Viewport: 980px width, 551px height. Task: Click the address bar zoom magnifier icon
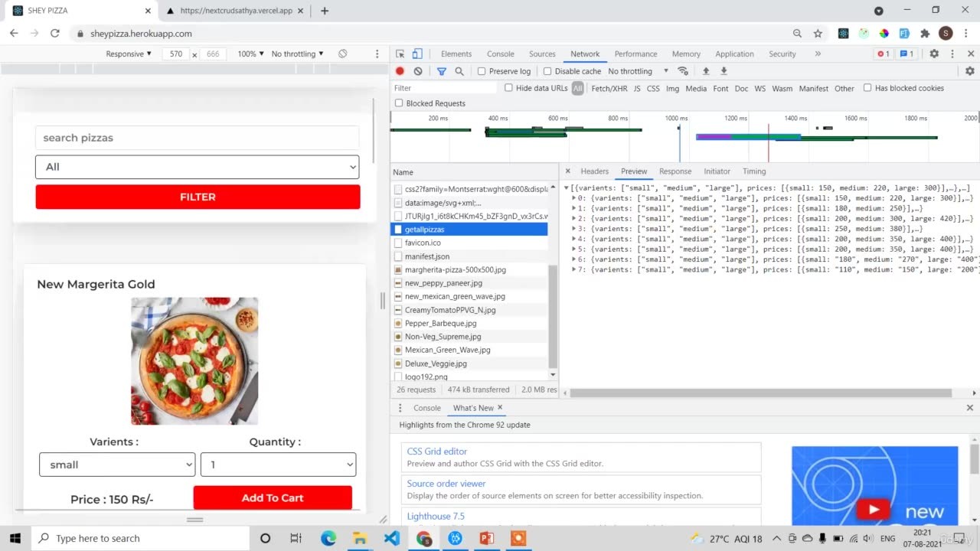797,34
